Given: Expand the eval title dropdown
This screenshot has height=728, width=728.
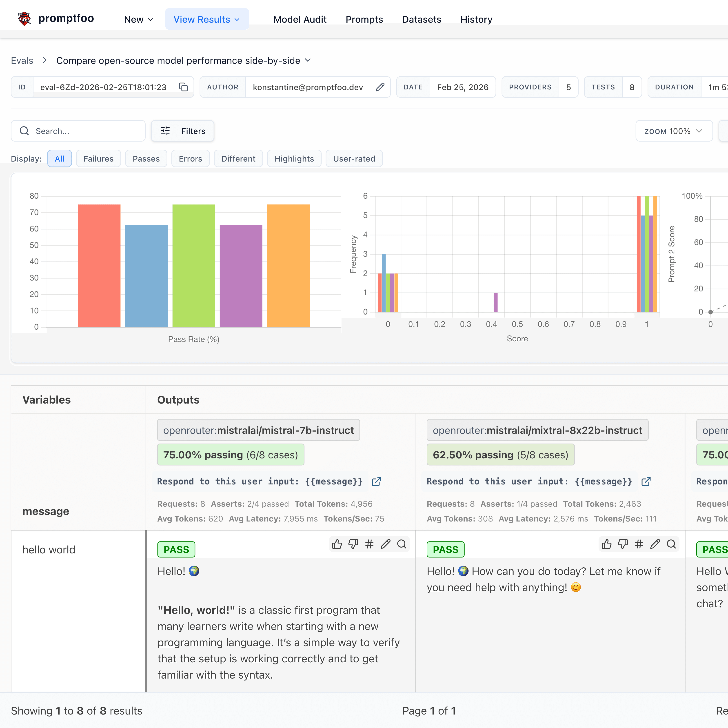Looking at the screenshot, I should tap(308, 60).
